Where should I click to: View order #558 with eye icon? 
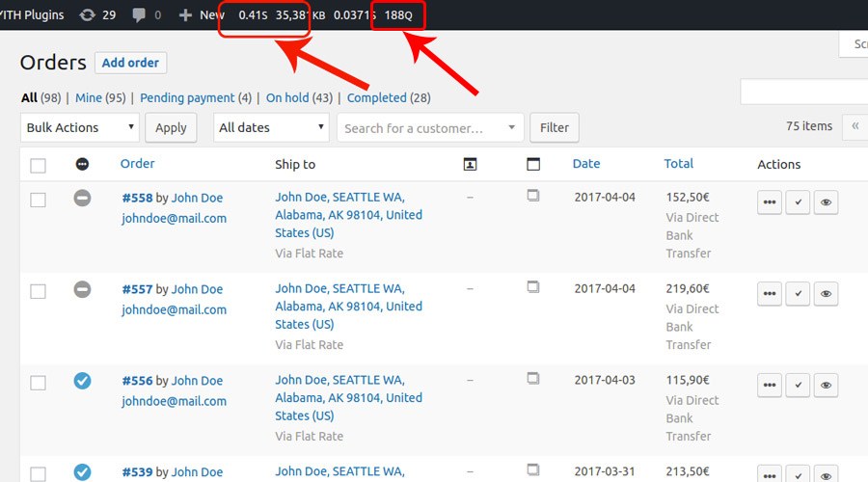826,202
